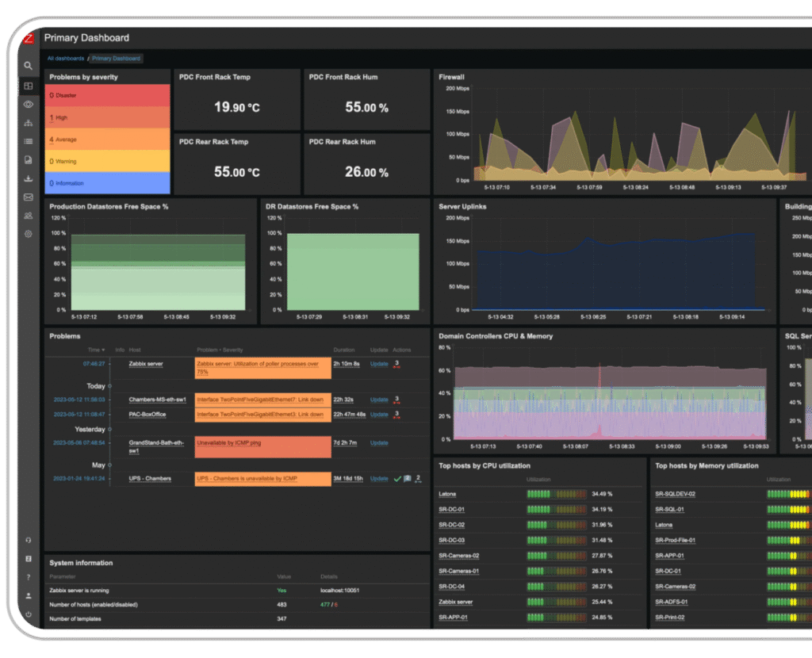Click the Sign out power icon
The height and width of the screenshot is (658, 812).
pyautogui.click(x=28, y=614)
